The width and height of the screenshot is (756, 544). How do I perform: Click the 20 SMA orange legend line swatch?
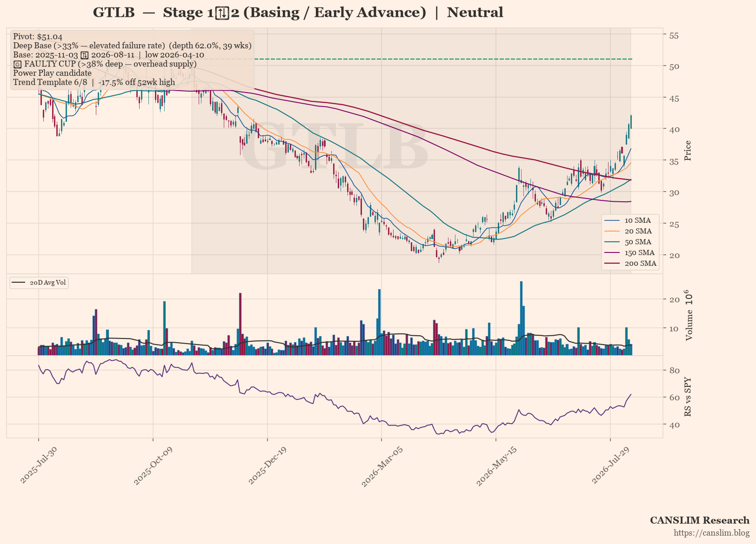point(612,231)
